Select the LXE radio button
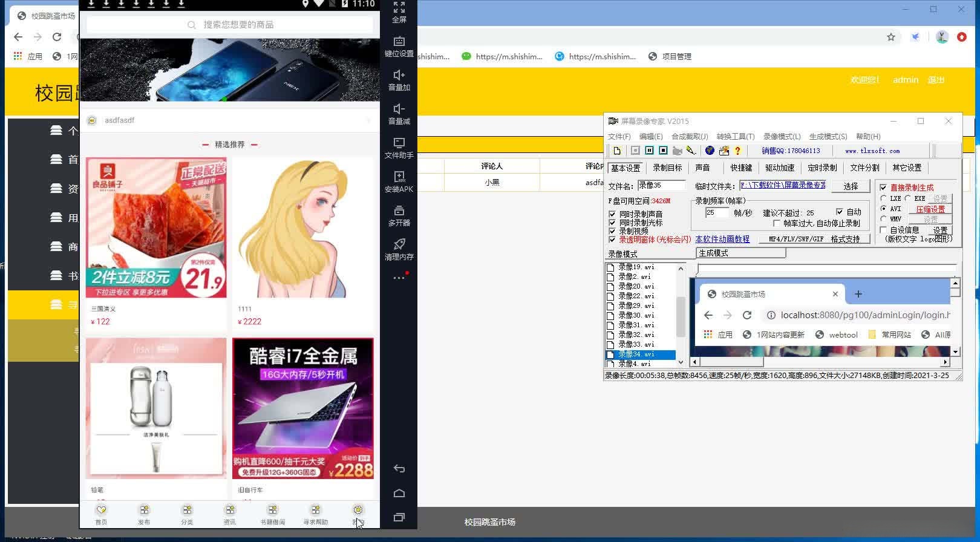 tap(884, 198)
